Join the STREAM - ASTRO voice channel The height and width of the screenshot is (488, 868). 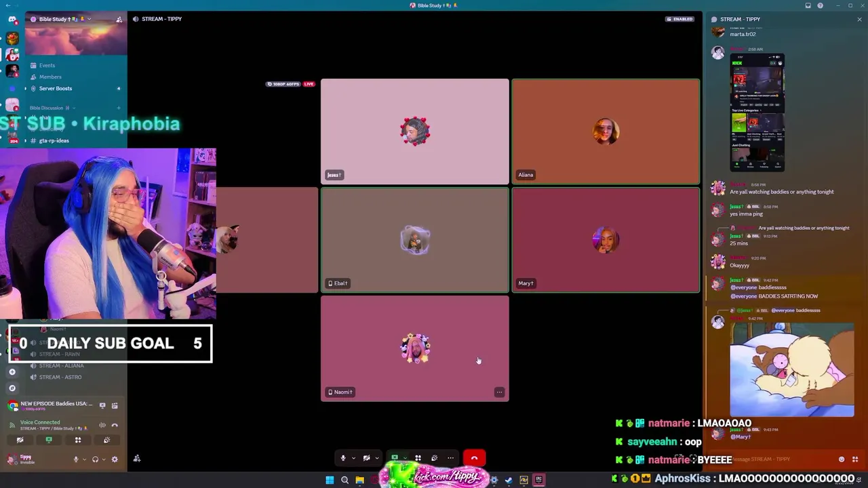point(60,377)
